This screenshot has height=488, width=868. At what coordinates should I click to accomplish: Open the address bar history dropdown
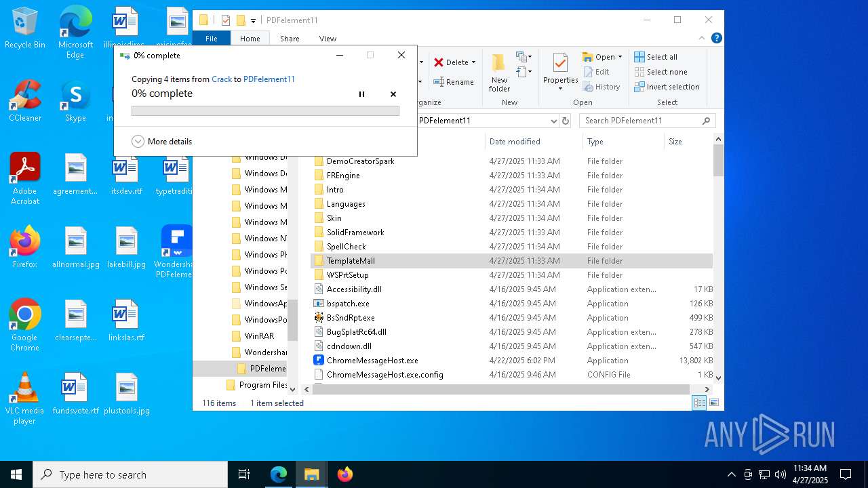pyautogui.click(x=553, y=121)
